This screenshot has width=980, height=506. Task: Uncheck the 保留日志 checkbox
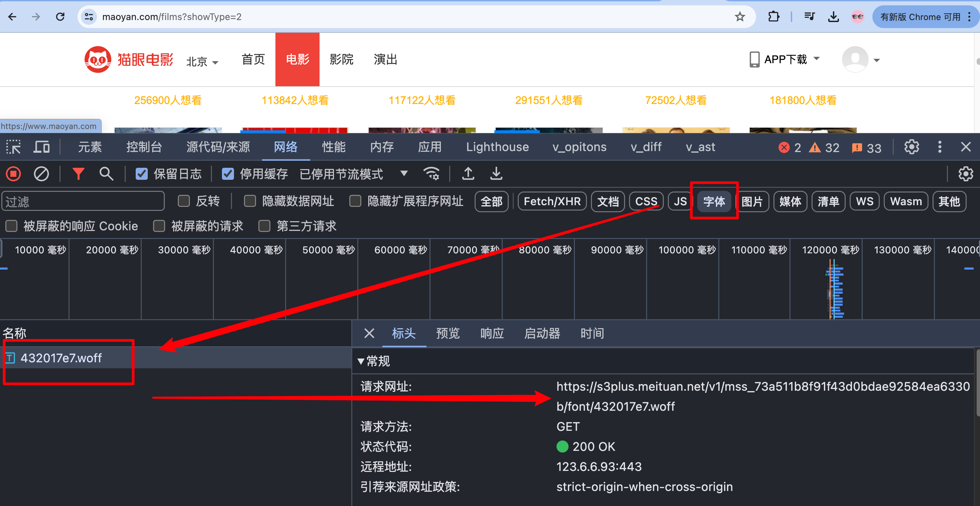click(141, 174)
